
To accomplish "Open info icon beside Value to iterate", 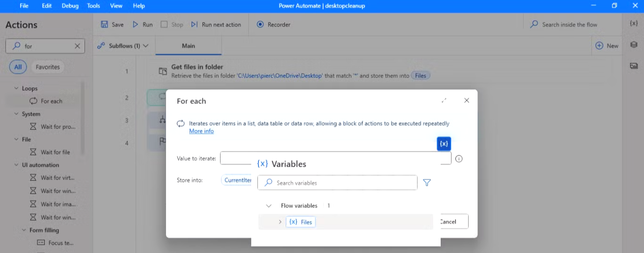I will [x=459, y=159].
